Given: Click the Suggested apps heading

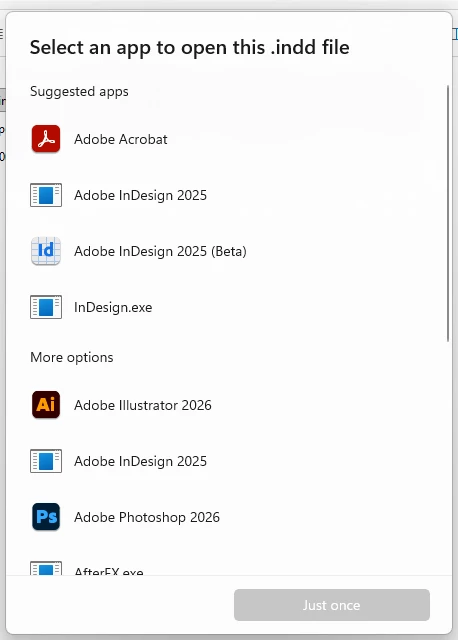Looking at the screenshot, I should coord(79,91).
